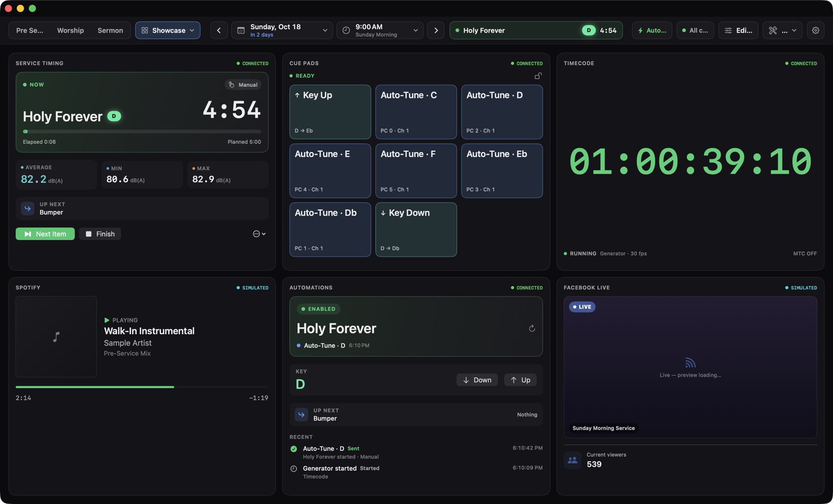833x504 pixels.
Task: Click the Facebook Live preview area
Action: click(x=690, y=367)
